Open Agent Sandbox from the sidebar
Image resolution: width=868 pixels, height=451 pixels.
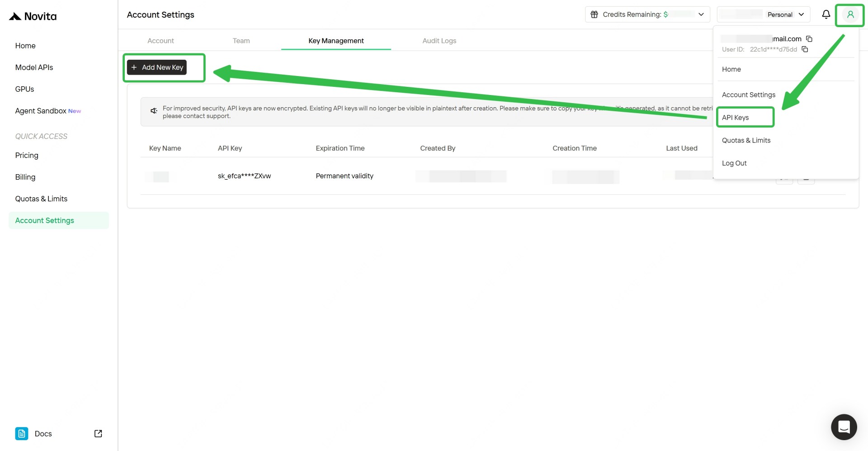point(40,110)
